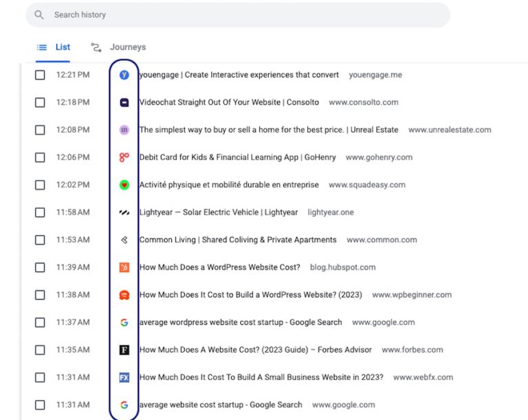Click the SquadEasy green favicon
The width and height of the screenshot is (528, 420).
[124, 185]
